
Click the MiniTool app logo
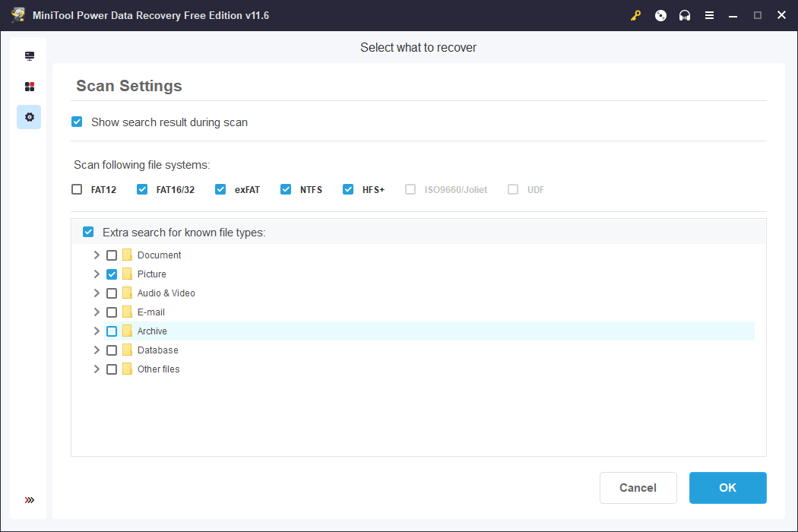(x=18, y=15)
